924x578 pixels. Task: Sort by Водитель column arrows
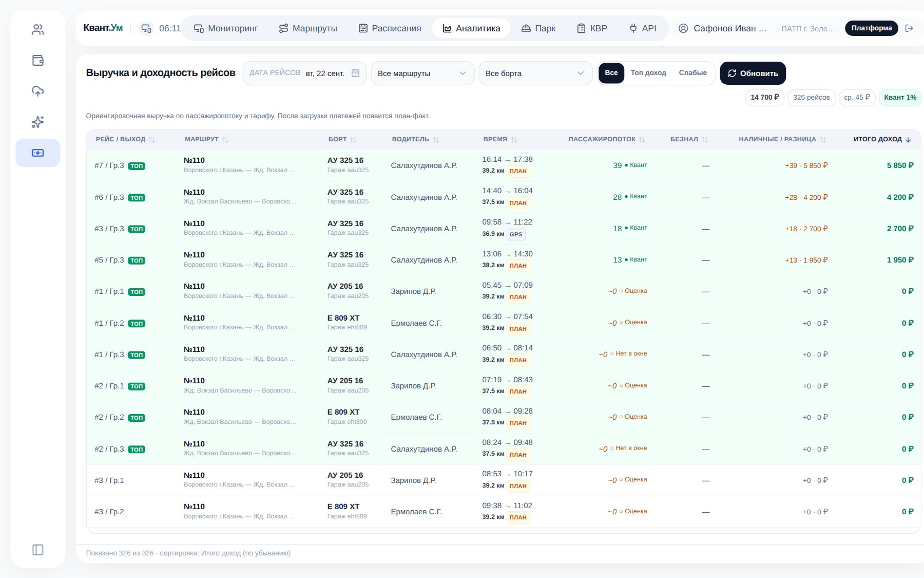tap(436, 139)
